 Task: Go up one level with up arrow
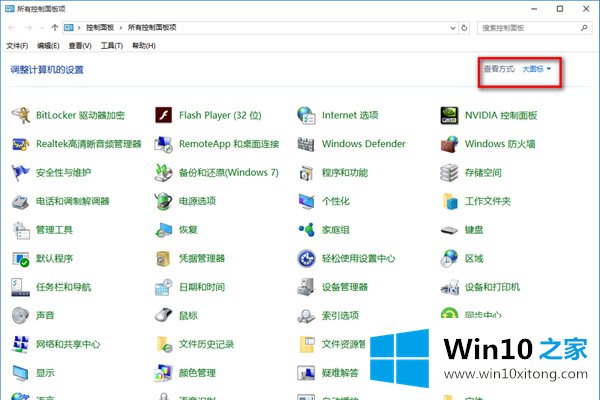click(55, 28)
